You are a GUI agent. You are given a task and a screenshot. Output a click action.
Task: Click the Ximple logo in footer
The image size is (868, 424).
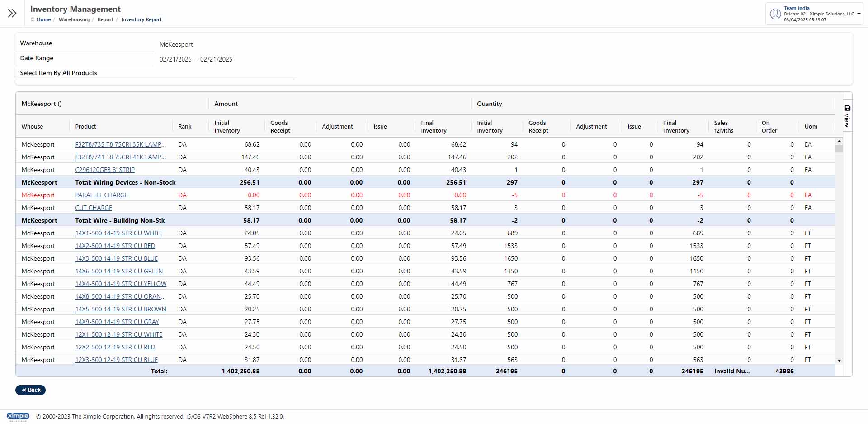[x=18, y=416]
